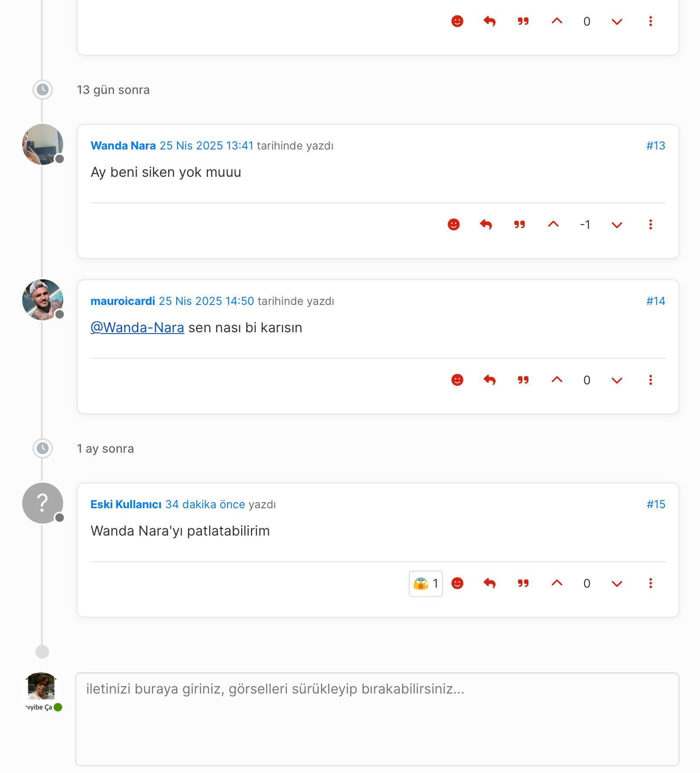Open more options menu on post #15
The width and height of the screenshot is (700, 773).
(650, 583)
